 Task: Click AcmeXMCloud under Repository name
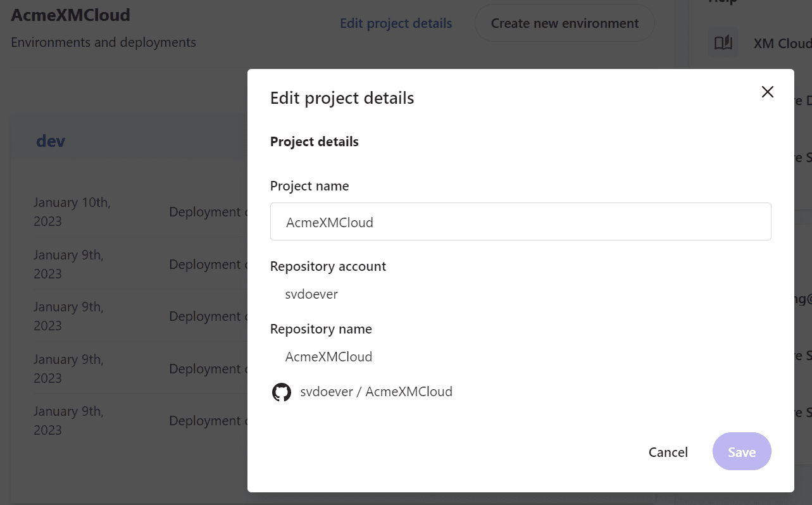coord(328,357)
